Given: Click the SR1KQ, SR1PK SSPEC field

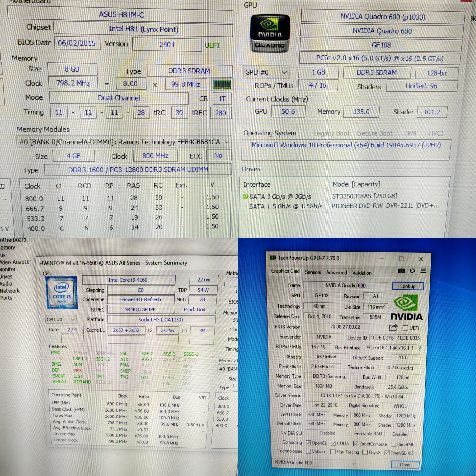Looking at the screenshot, I should point(140,310).
